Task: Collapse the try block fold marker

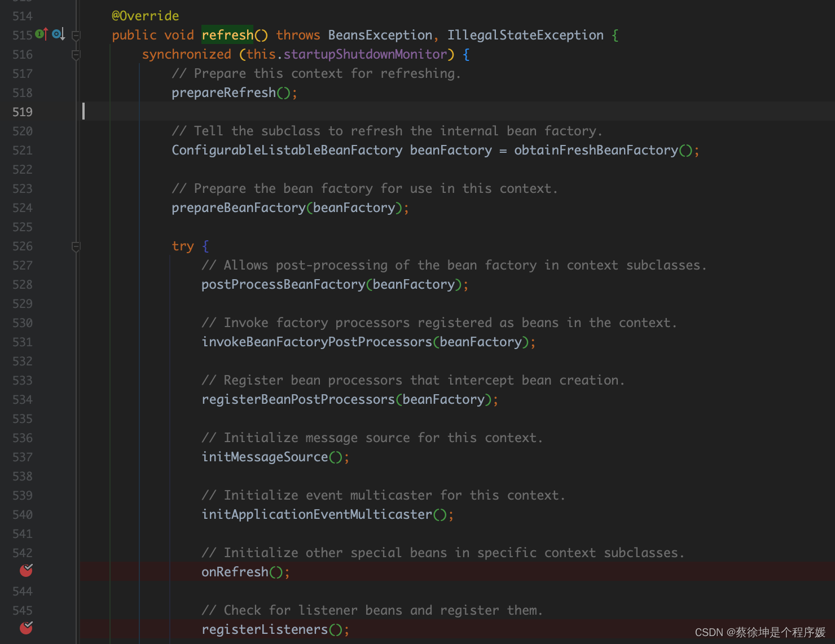Action: pyautogui.click(x=76, y=246)
